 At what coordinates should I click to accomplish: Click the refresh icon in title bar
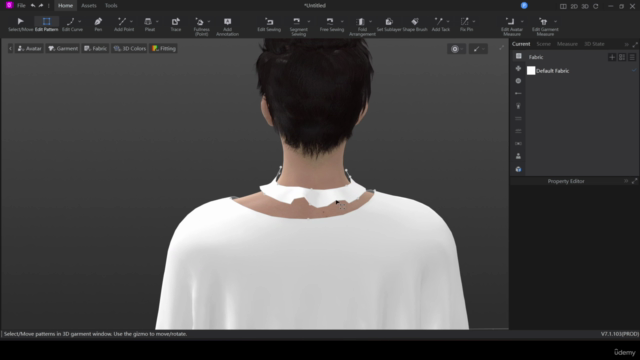pyautogui.click(x=596, y=6)
